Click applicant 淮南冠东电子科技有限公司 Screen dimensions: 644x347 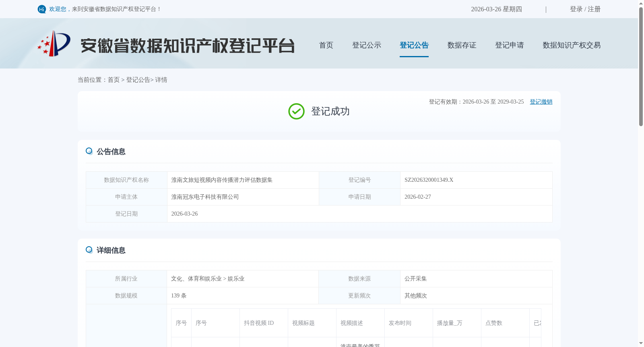pos(205,197)
